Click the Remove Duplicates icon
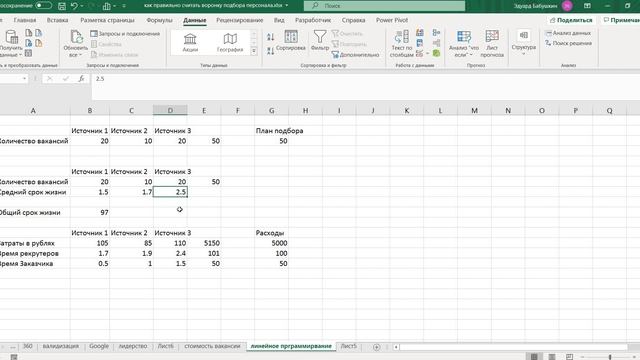This screenshot has width=640, height=360. coord(420,43)
